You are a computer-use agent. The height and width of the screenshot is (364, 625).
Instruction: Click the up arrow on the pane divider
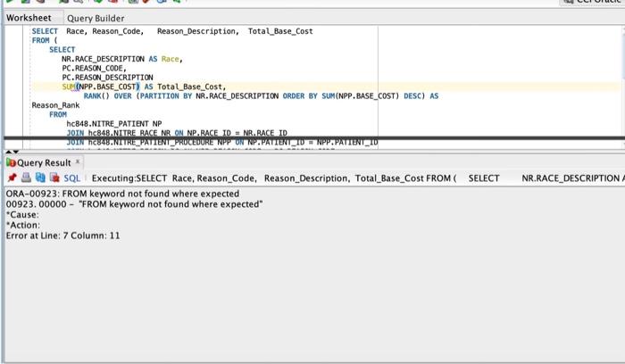pos(8,152)
